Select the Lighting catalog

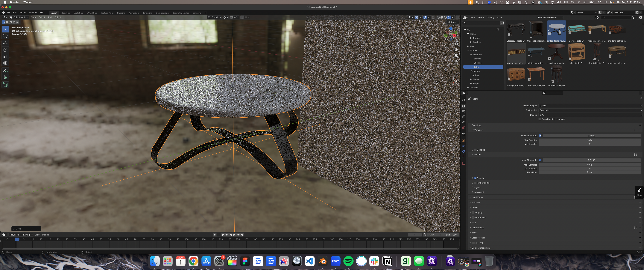click(475, 75)
